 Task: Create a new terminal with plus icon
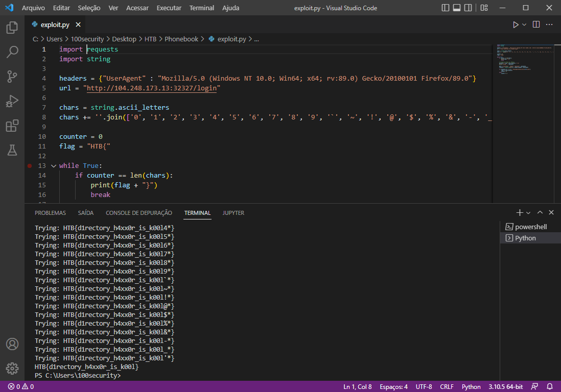coord(520,213)
